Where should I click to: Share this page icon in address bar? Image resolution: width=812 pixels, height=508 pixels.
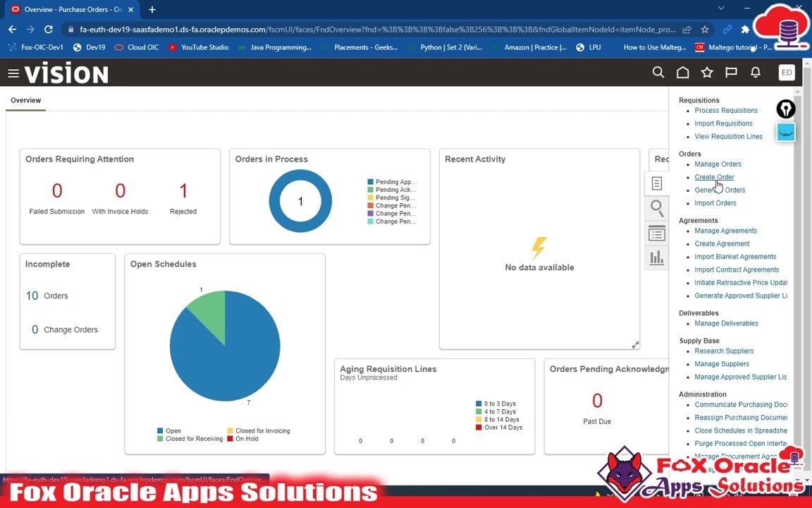[x=687, y=30]
